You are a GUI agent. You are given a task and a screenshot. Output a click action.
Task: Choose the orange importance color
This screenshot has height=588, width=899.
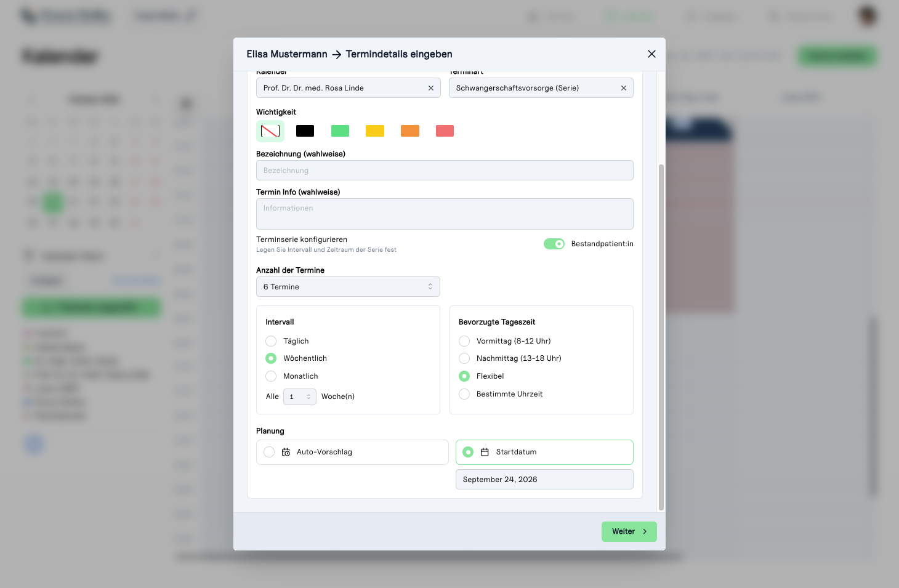coord(410,131)
